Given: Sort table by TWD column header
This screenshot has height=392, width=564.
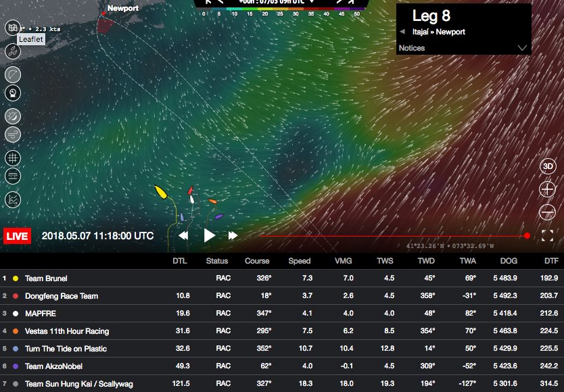Looking at the screenshot, I should pyautogui.click(x=426, y=261).
